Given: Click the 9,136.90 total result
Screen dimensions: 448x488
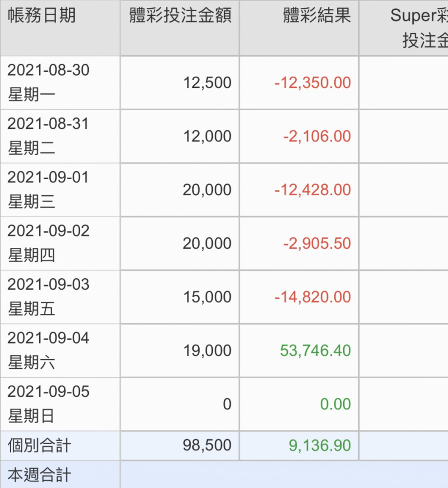Looking at the screenshot, I should pos(320,446).
